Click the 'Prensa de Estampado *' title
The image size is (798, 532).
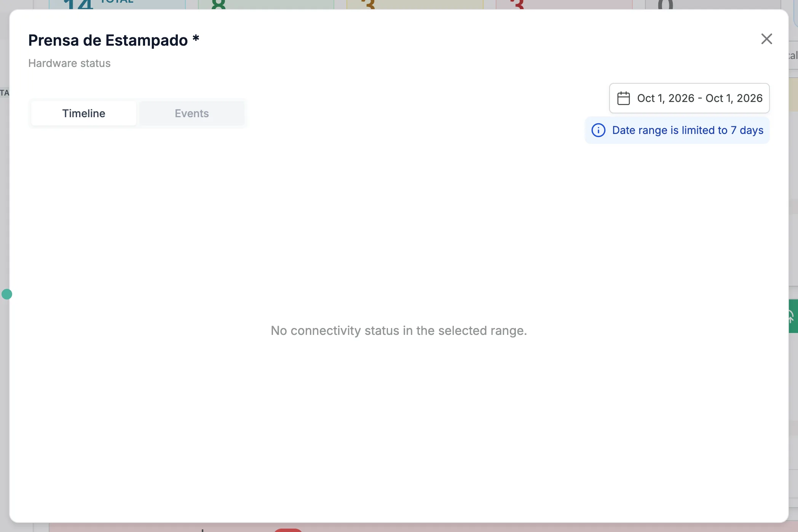[113, 40]
